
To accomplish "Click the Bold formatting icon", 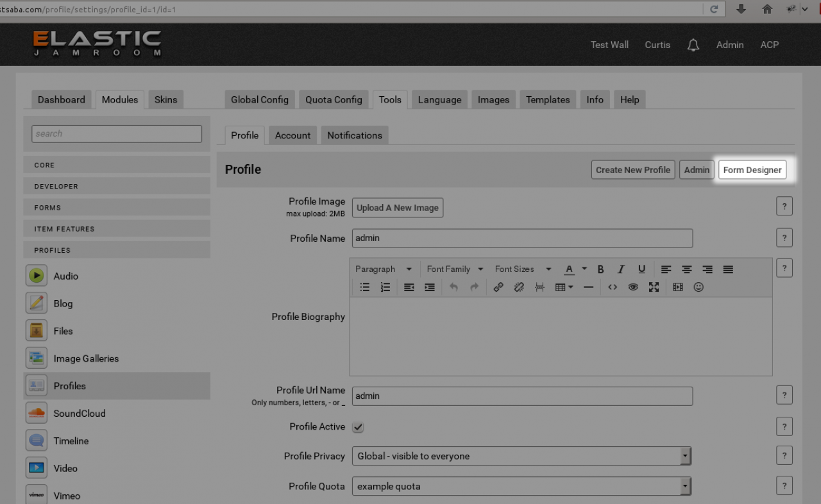I will (600, 269).
